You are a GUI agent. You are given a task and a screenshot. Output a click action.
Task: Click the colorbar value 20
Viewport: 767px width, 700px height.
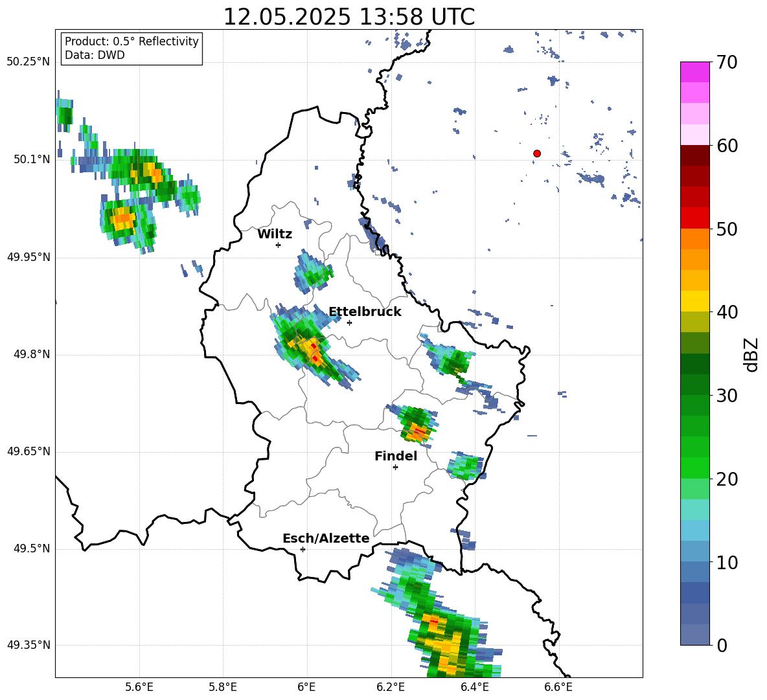tap(727, 479)
